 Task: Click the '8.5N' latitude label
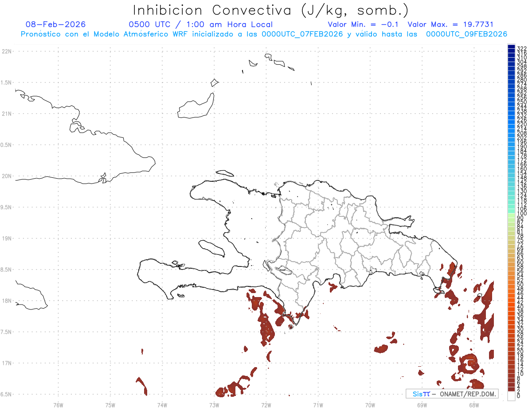coord(6,270)
